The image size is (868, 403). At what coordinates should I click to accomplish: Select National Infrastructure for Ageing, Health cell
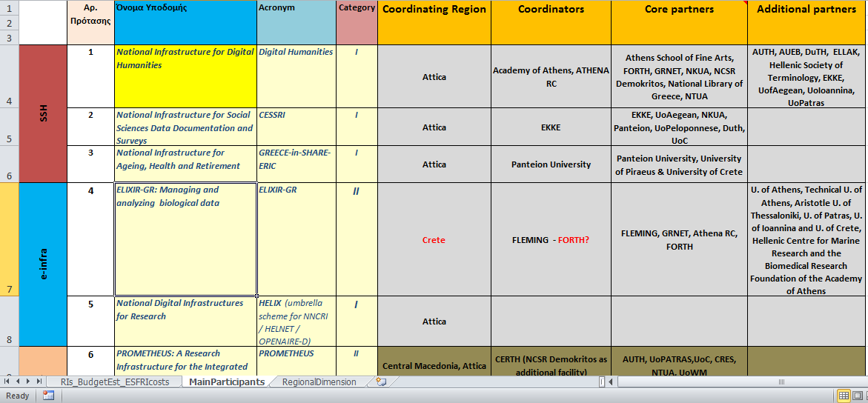click(185, 164)
